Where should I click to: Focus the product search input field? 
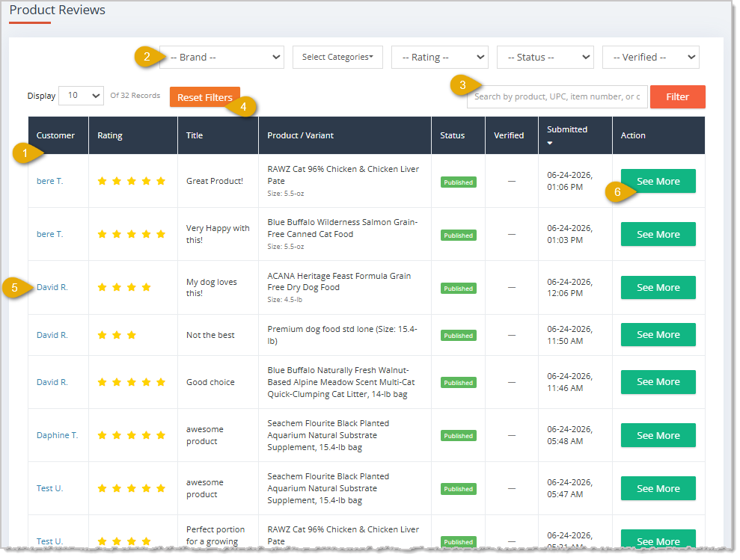(557, 96)
